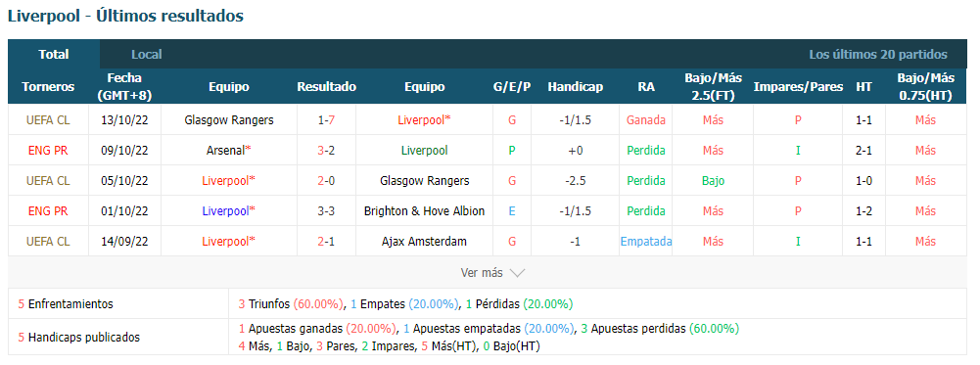This screenshot has width=980, height=365.
Task: Switch to the Total tab
Action: click(54, 55)
